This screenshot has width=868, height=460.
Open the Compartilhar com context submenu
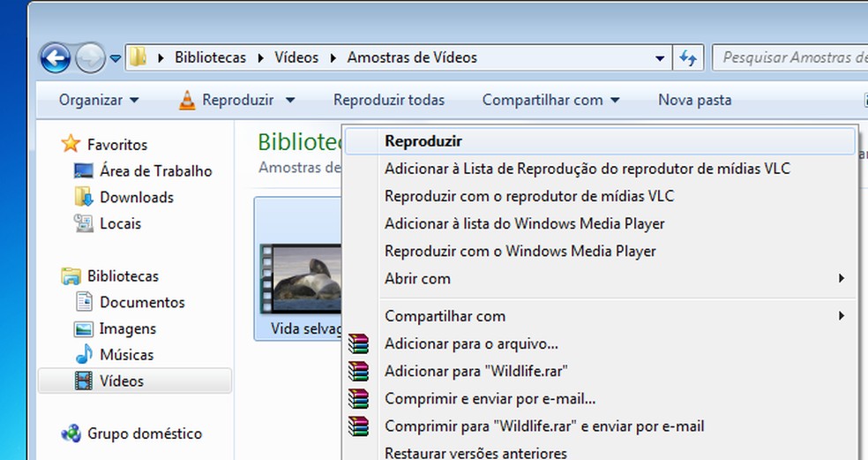[x=600, y=316]
